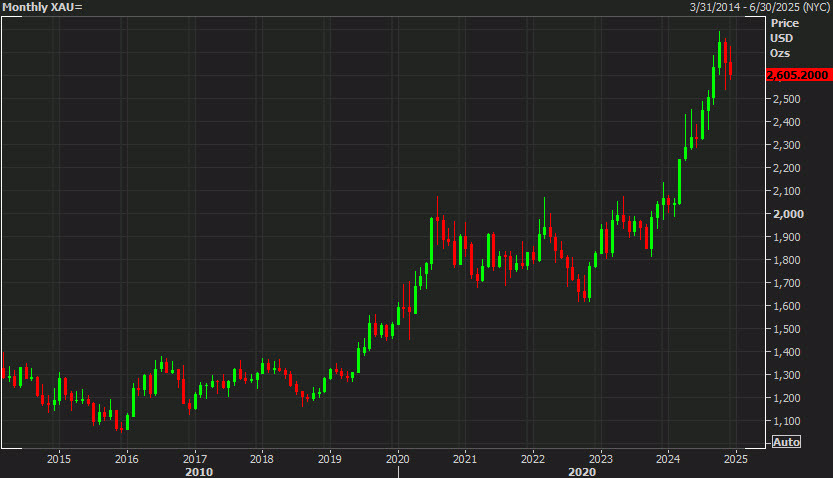Screen dimensions: 833x478
Task: Select the 2025 year label on time axis
Action: 736,459
